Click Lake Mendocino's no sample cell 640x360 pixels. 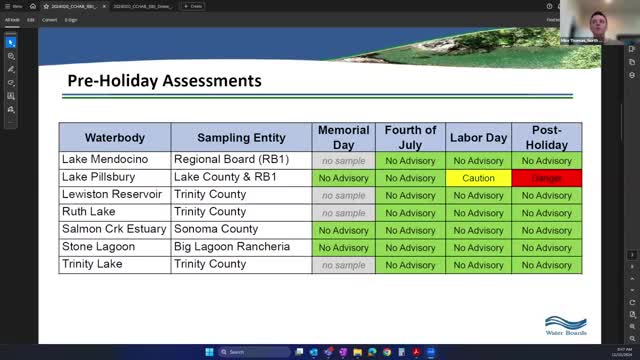pos(343,161)
